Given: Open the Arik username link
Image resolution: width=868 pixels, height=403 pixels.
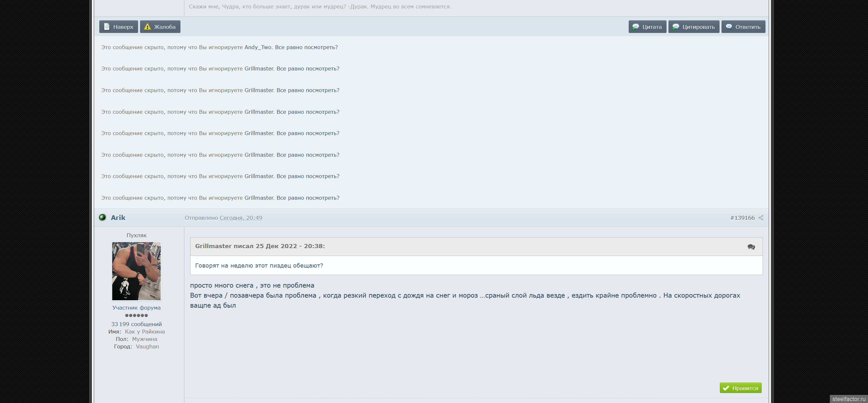Looking at the screenshot, I should coord(118,217).
